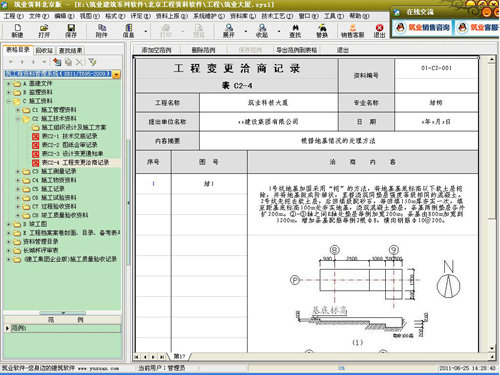The image size is (500, 375).
Task: Open dropdown arrow beside 展开 button
Action: 246,32
